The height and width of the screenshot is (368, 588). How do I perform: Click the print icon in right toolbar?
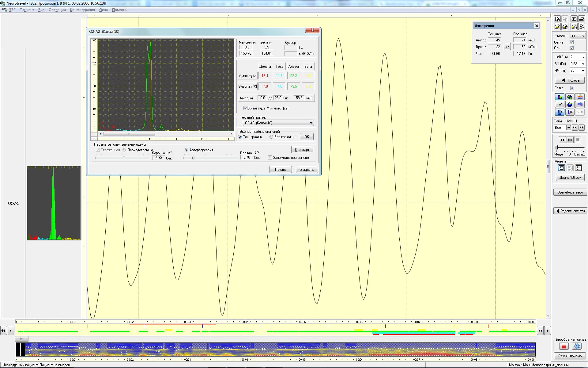(x=582, y=19)
